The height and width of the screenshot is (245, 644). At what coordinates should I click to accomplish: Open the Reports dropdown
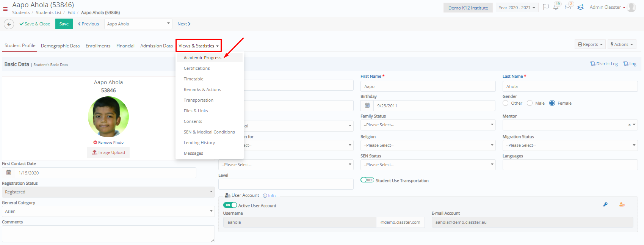(590, 44)
